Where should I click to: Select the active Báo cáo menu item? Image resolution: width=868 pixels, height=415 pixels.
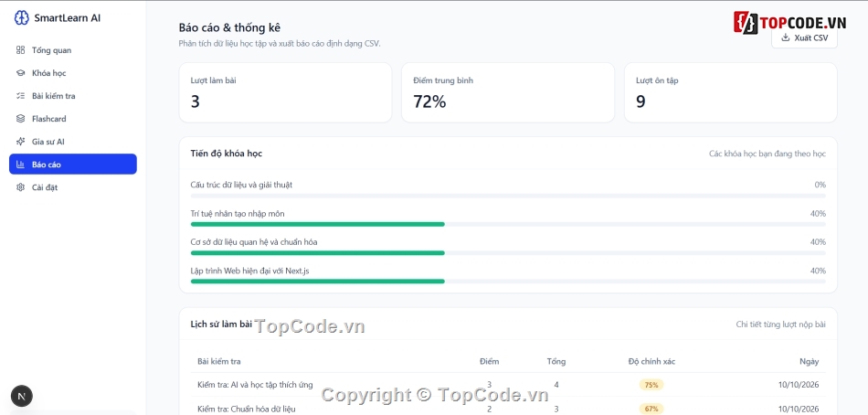[72, 164]
